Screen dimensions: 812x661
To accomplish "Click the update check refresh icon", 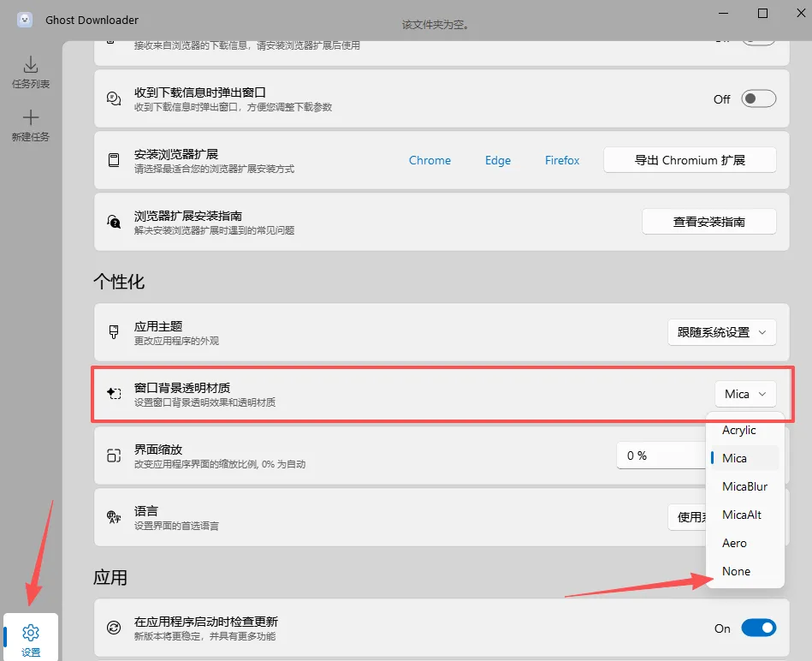I will 114,628.
